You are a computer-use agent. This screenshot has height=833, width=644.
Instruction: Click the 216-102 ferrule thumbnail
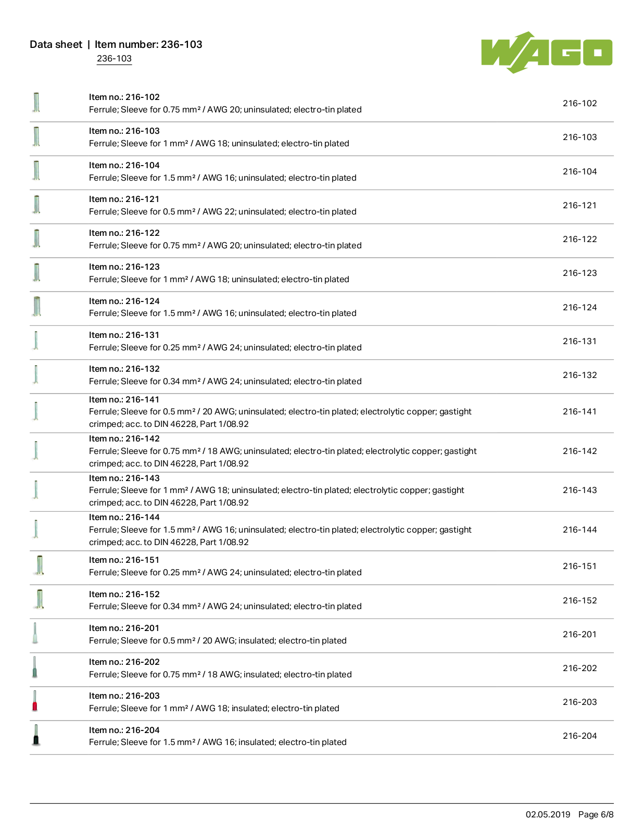click(36, 103)
